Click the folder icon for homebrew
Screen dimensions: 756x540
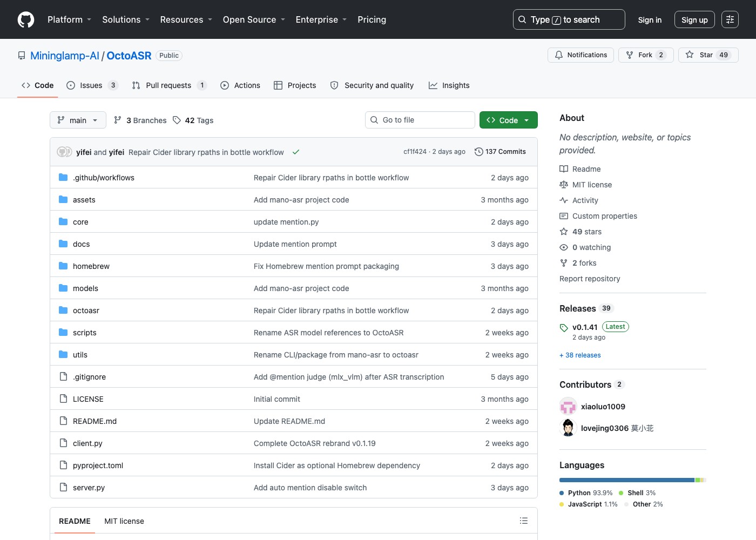[63, 266]
